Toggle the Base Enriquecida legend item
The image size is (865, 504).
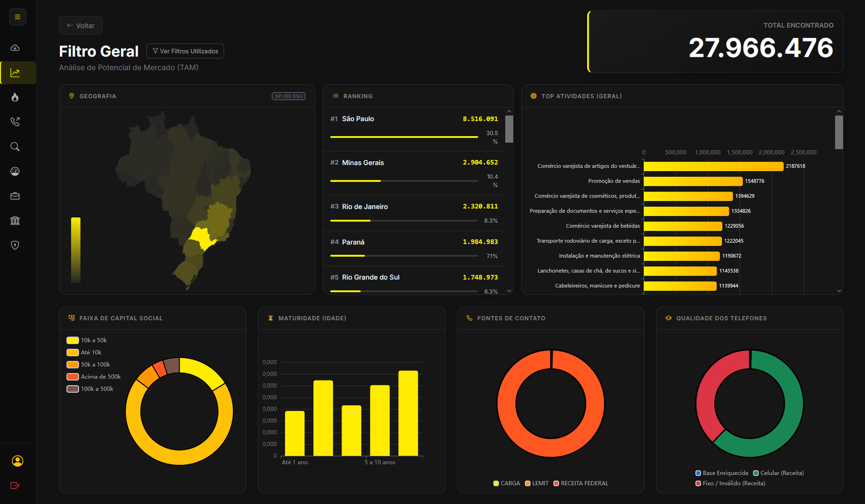721,473
